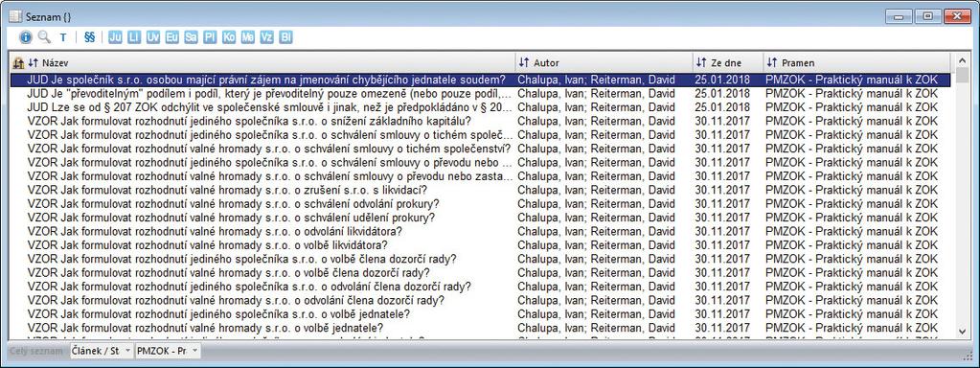
Task: Click the Celý seznam label in the bottom bar
Action: pos(36,351)
